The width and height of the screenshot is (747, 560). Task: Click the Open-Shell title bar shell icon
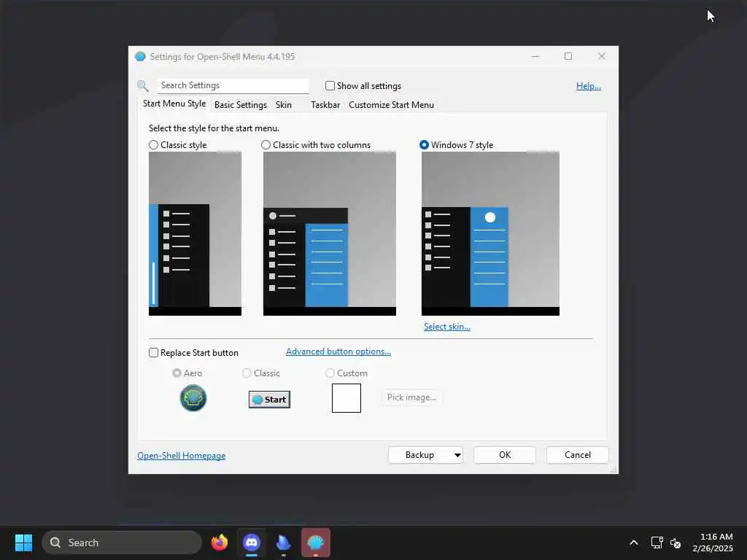(140, 57)
